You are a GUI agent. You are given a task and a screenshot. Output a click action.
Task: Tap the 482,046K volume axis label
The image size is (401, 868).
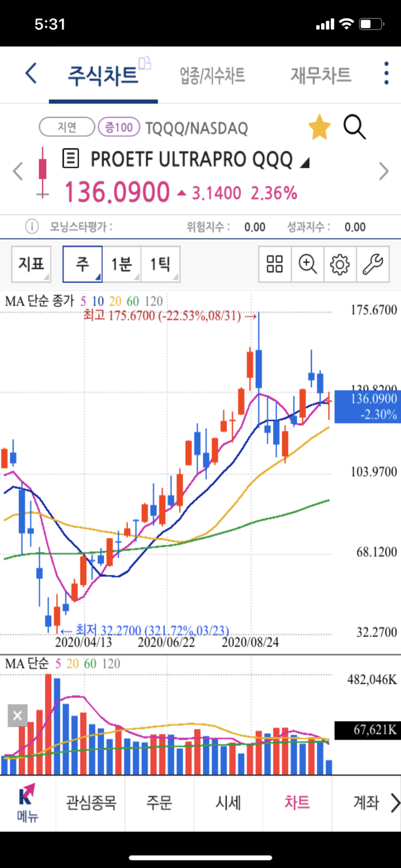(x=372, y=679)
